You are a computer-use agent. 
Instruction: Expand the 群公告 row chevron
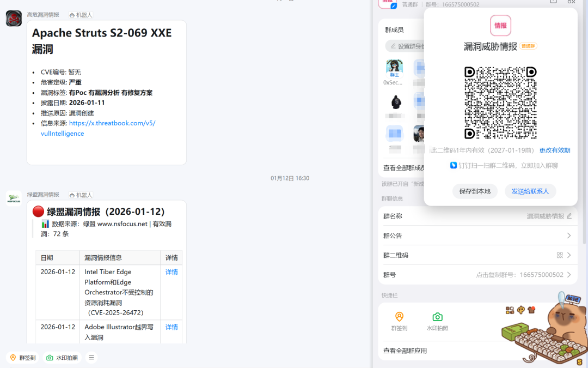pyautogui.click(x=569, y=235)
